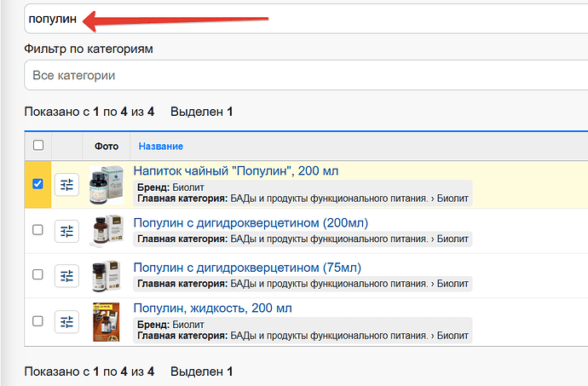
Task: Open settings icon for Популин с дигидрокверцетином (75мл)
Action: point(66,276)
